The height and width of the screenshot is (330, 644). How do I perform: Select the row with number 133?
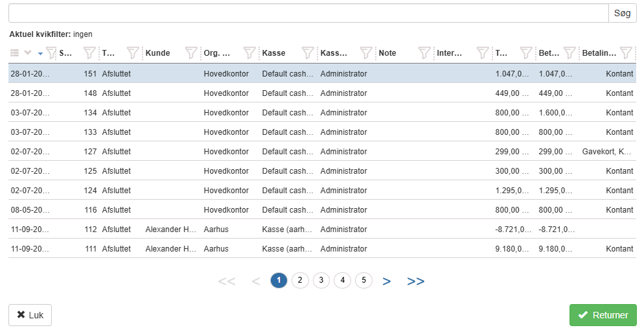pos(323,132)
